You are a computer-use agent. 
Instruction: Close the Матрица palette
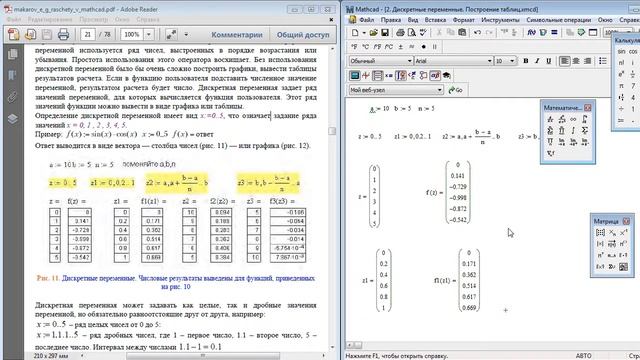pos(626,221)
